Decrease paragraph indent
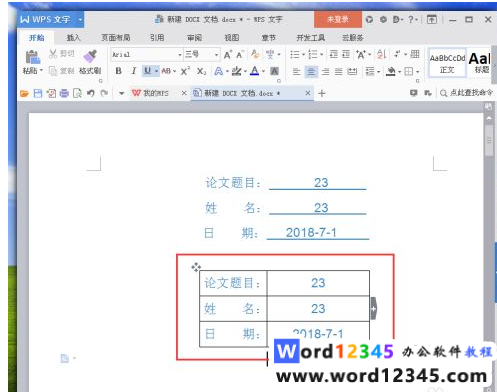Screen dimensions: 497x392 [x=333, y=54]
